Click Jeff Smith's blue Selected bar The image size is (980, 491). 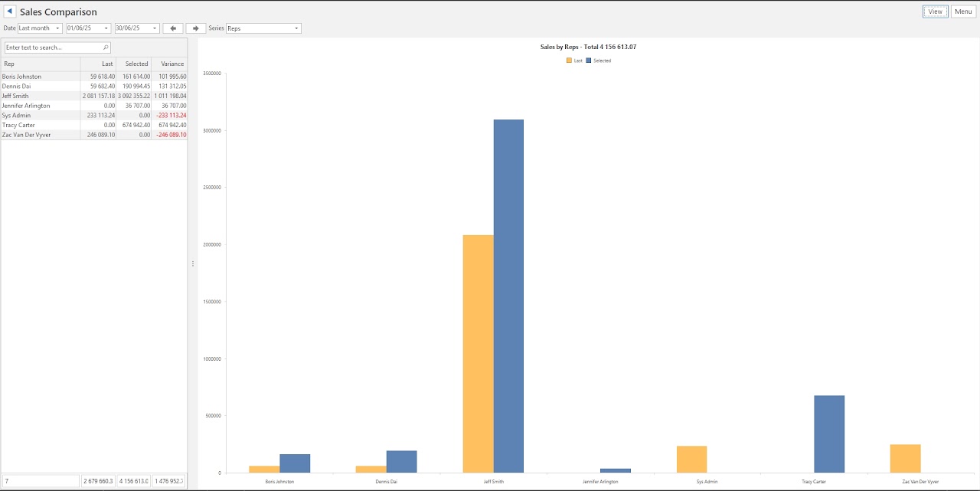pyautogui.click(x=508, y=296)
